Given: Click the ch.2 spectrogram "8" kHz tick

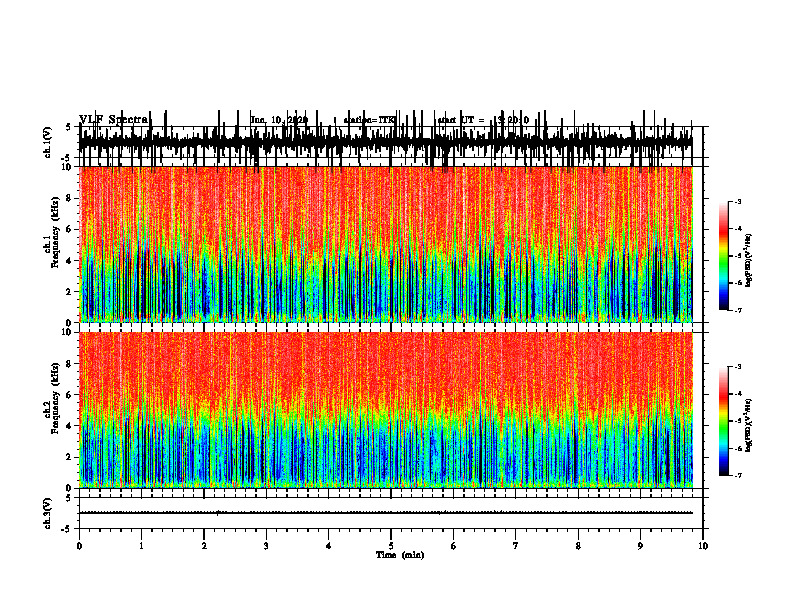Looking at the screenshot, I should tap(69, 364).
